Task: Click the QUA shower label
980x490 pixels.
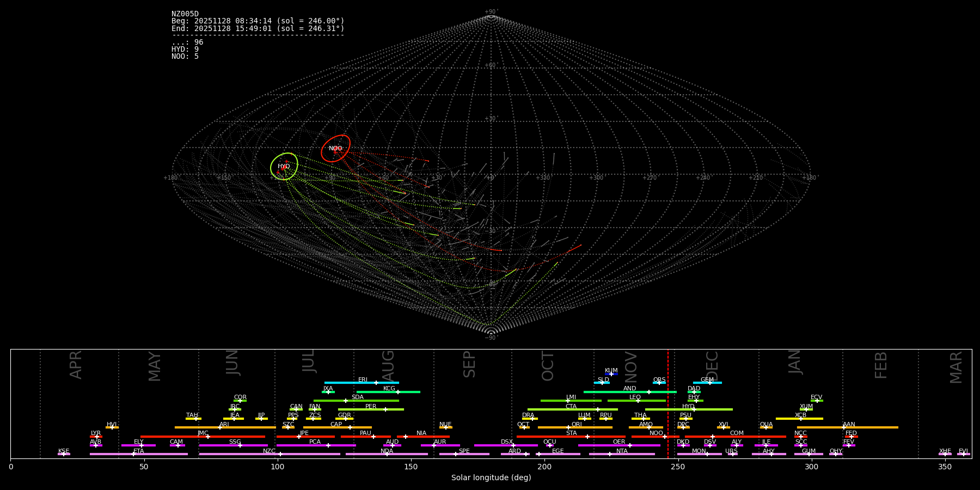Action: click(x=767, y=425)
